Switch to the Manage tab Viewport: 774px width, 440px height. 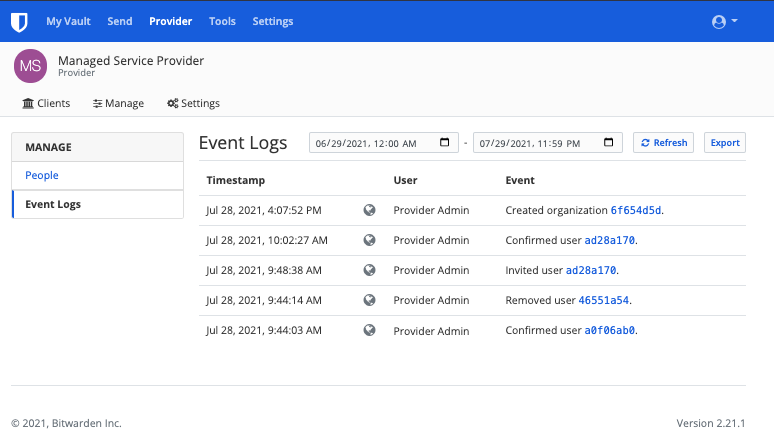click(x=118, y=103)
